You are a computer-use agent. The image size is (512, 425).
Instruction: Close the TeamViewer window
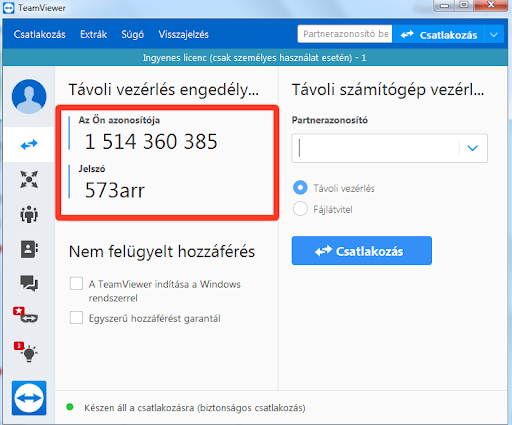click(491, 5)
